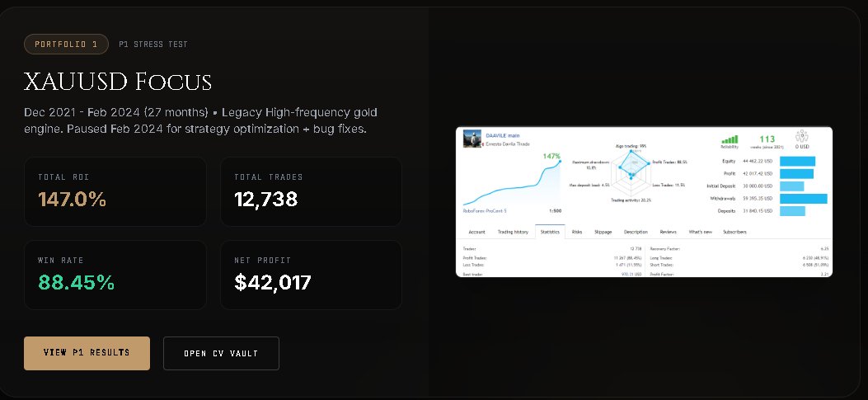This screenshot has width=868, height=400.
Task: Click the 'Recovery Factor' statistic row
Action: (739, 249)
